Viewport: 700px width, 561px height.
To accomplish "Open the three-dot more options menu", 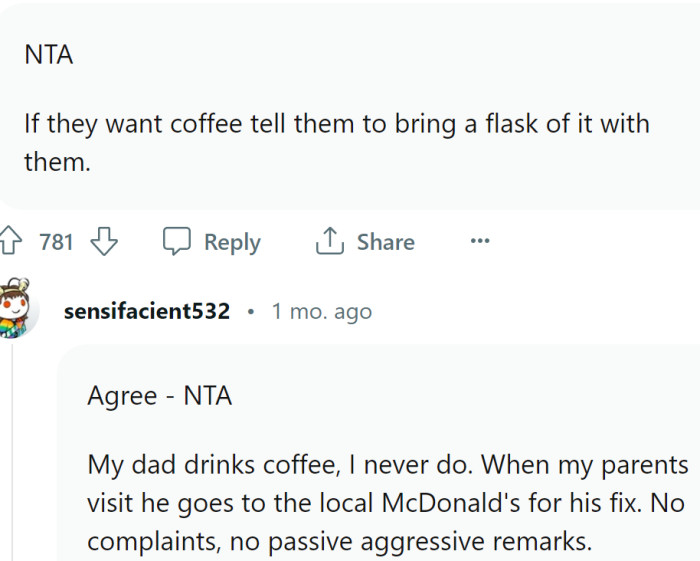I will pos(480,241).
